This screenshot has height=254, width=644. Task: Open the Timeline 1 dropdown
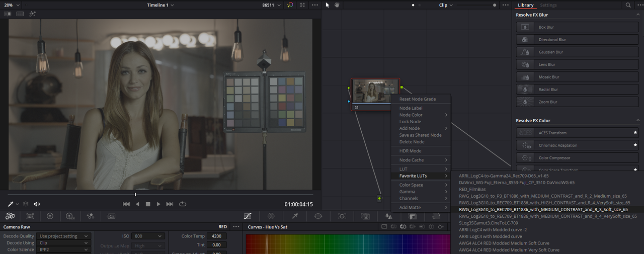click(x=160, y=5)
